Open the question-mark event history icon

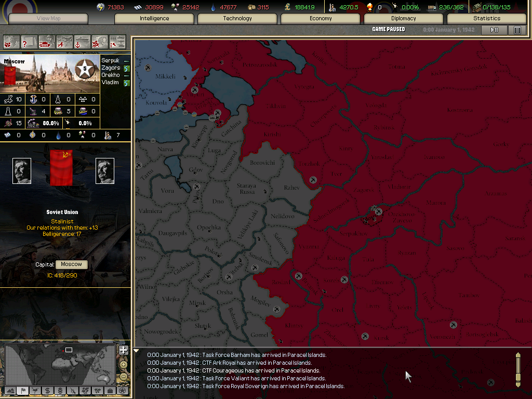(x=29, y=43)
